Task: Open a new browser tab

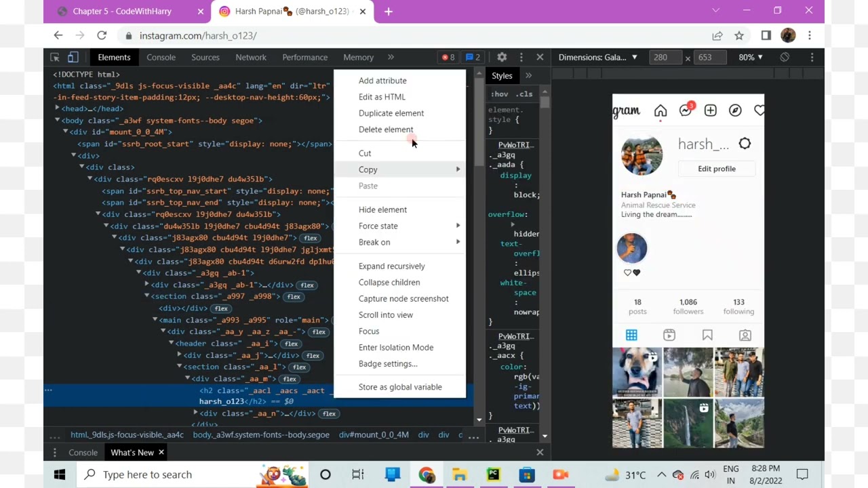Action: 389,11
